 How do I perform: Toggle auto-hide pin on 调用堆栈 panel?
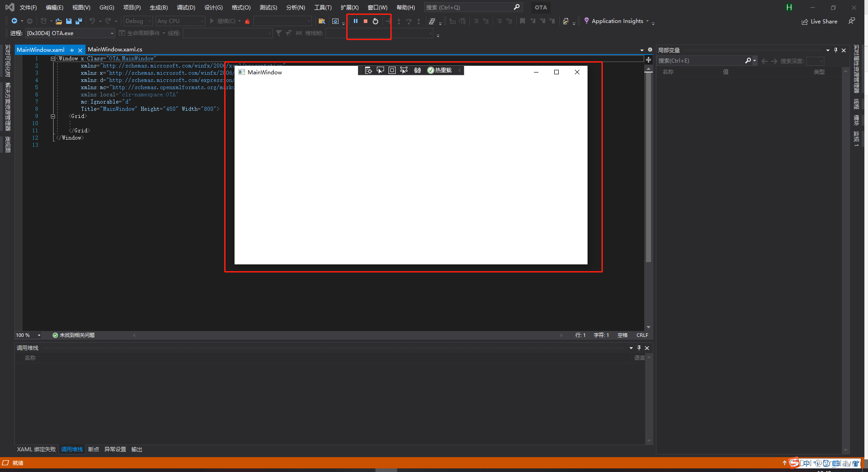pyautogui.click(x=639, y=348)
